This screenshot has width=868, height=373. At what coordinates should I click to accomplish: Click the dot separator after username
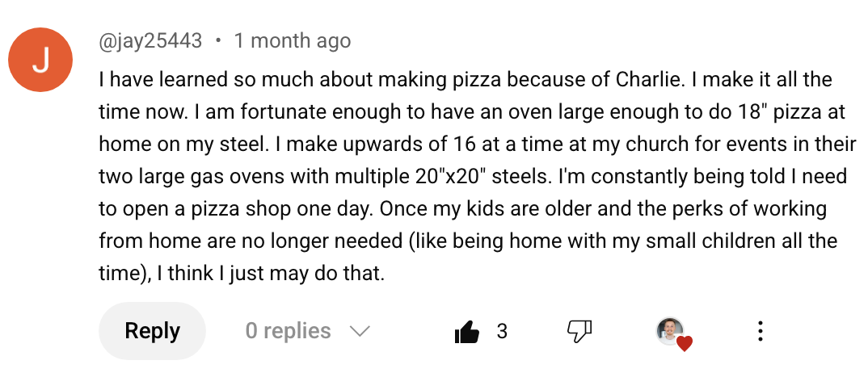(x=218, y=40)
